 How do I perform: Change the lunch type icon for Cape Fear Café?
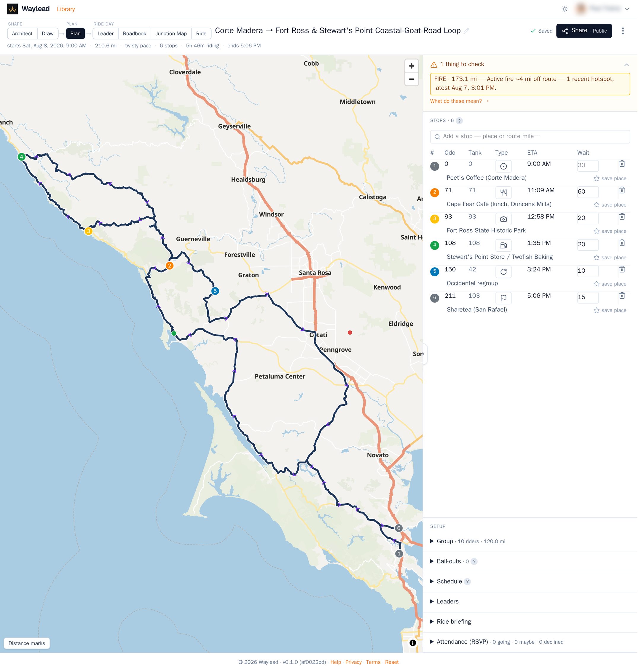click(x=503, y=193)
